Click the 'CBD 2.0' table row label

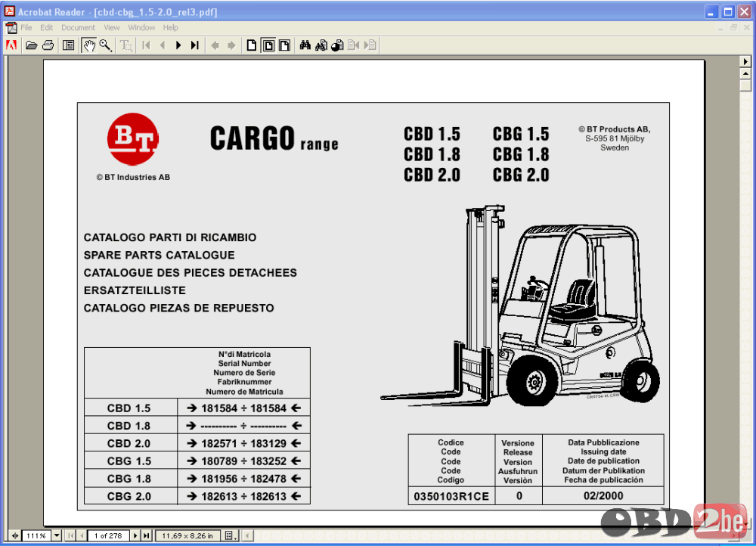[129, 443]
